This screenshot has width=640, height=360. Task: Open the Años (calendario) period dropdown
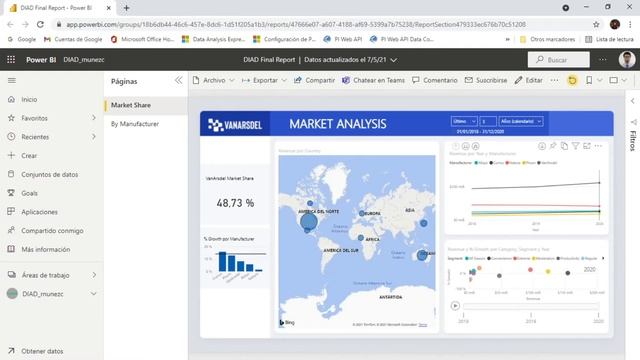tap(521, 121)
